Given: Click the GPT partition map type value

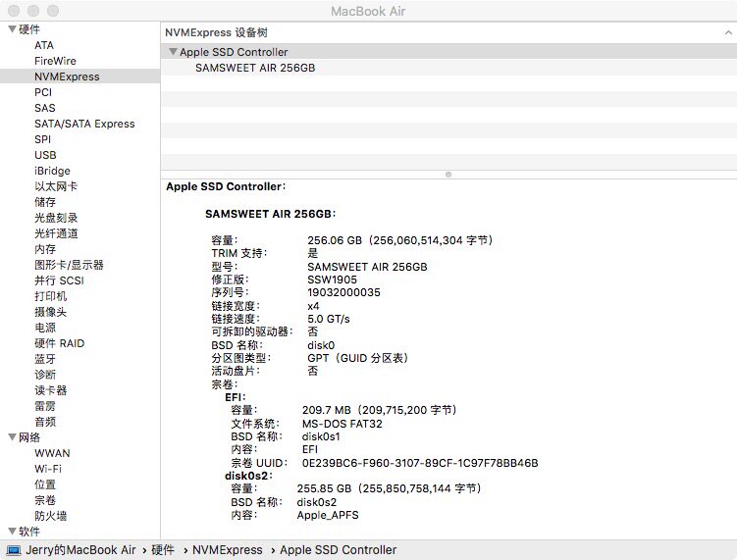Looking at the screenshot, I should [x=357, y=358].
